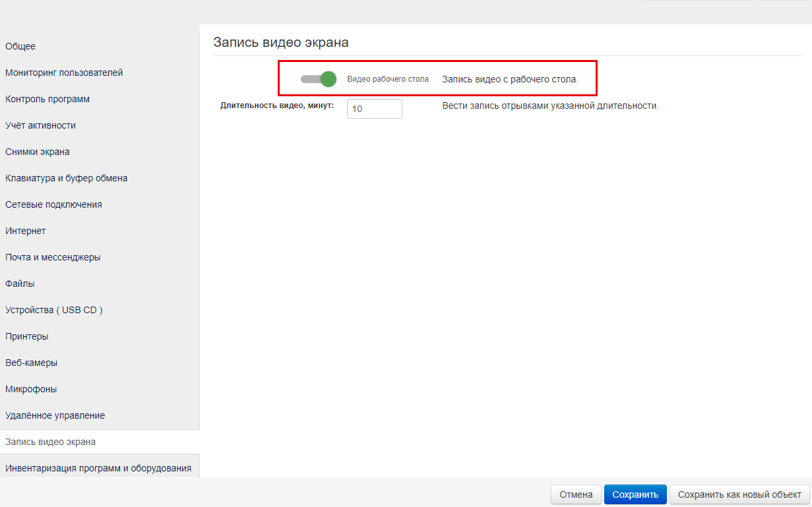Select Веб-камеры in sidebar
Screen dimensions: 812x507
31,363
